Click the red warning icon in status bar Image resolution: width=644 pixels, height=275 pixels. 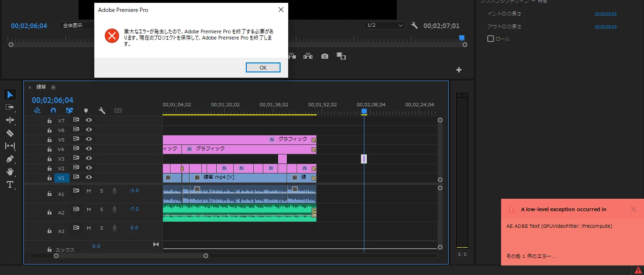point(638,270)
